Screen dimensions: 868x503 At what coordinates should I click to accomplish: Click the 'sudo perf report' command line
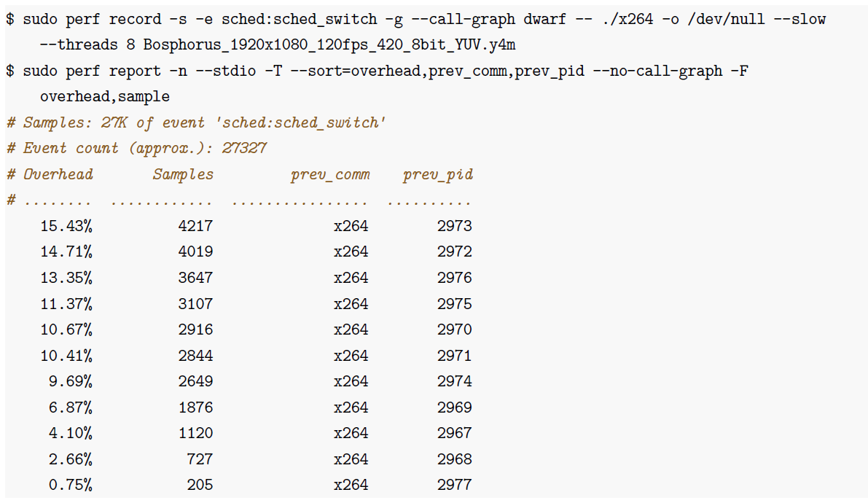(377, 71)
